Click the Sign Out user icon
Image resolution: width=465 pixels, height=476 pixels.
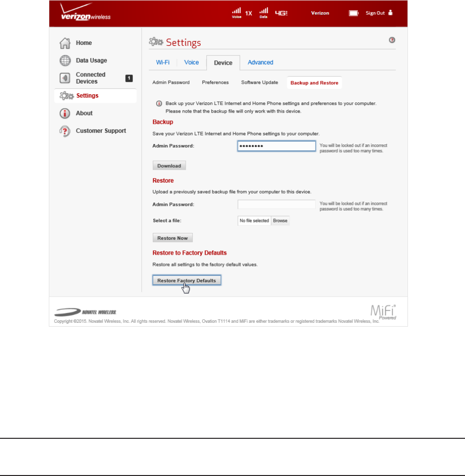point(391,13)
